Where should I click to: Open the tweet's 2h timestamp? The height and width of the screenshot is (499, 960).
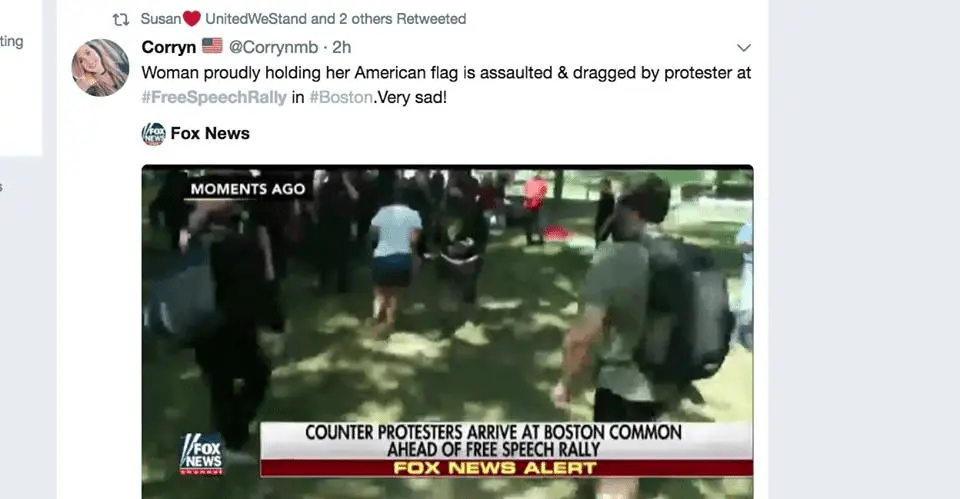click(342, 47)
